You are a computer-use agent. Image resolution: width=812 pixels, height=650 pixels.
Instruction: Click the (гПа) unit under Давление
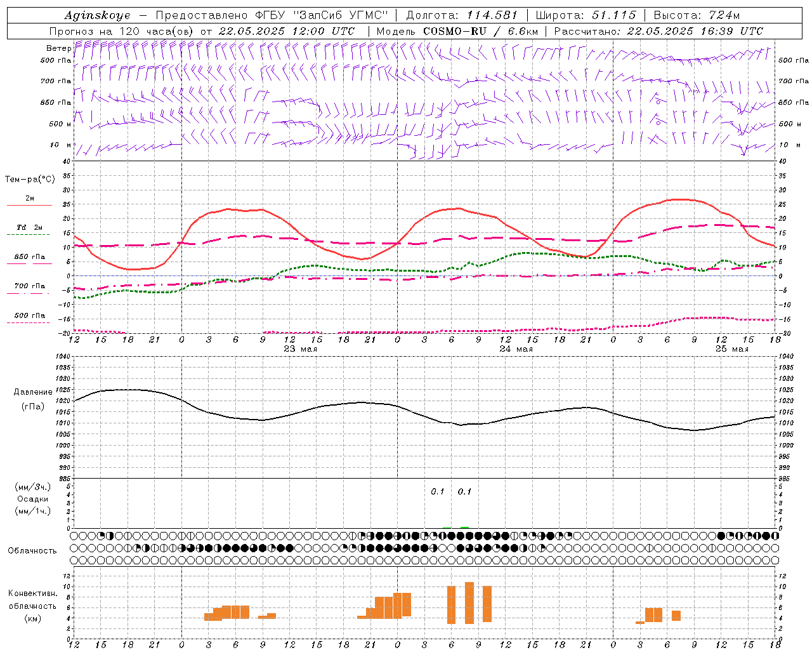[x=32, y=407]
